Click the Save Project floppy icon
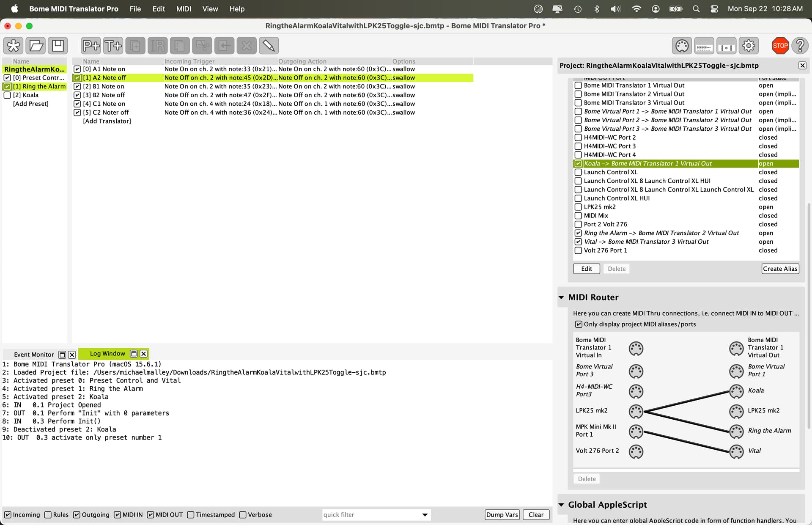The image size is (812, 525). [x=58, y=46]
